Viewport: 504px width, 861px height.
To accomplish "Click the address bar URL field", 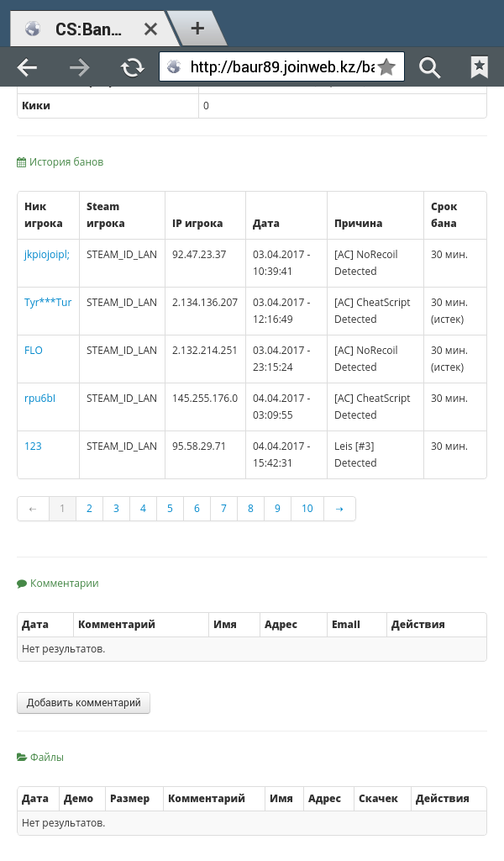I will [x=282, y=67].
